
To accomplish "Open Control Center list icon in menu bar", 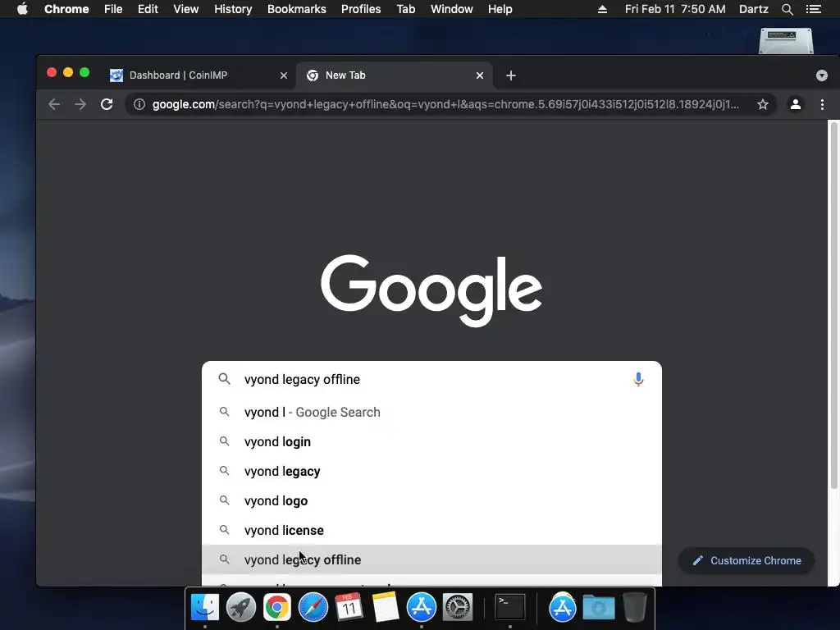I will click(814, 9).
